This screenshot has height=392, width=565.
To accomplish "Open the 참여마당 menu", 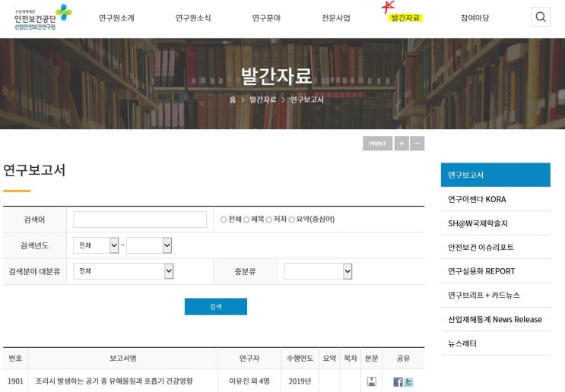I will [x=475, y=17].
